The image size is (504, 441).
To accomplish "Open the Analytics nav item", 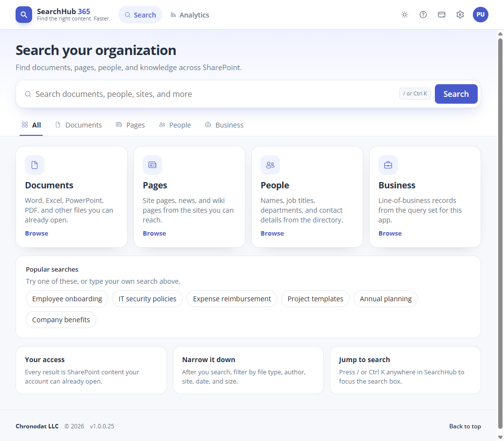I will 189,15.
